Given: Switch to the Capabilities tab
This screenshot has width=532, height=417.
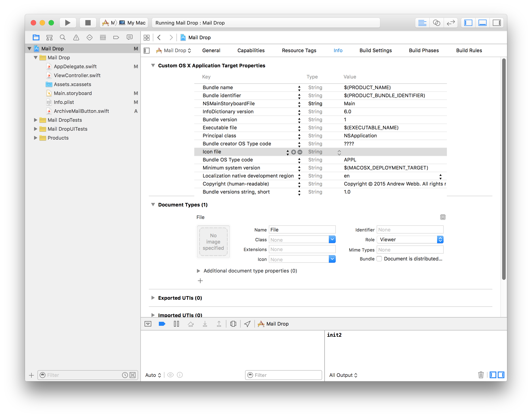Looking at the screenshot, I should [251, 51].
